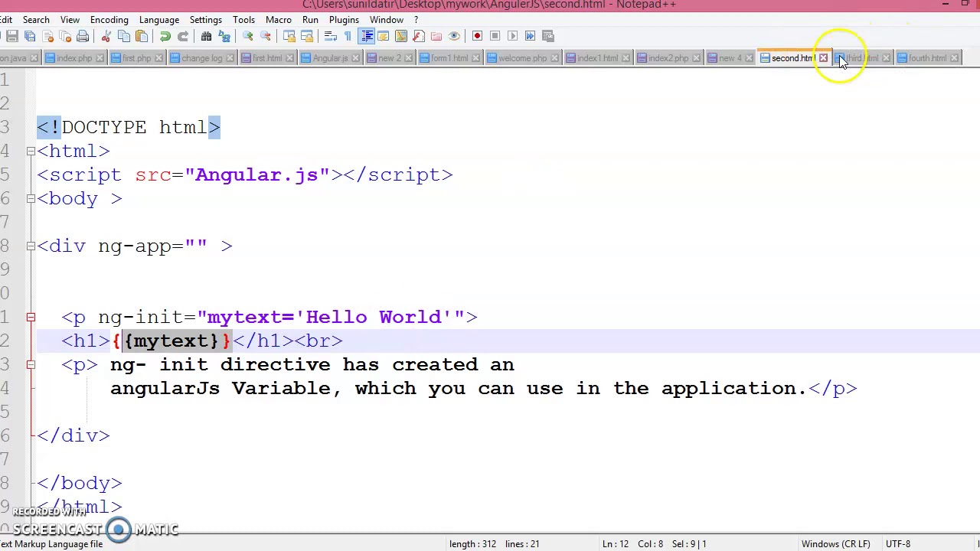This screenshot has width=980, height=551.
Task: Collapse the <body> fold marker
Action: (x=31, y=199)
